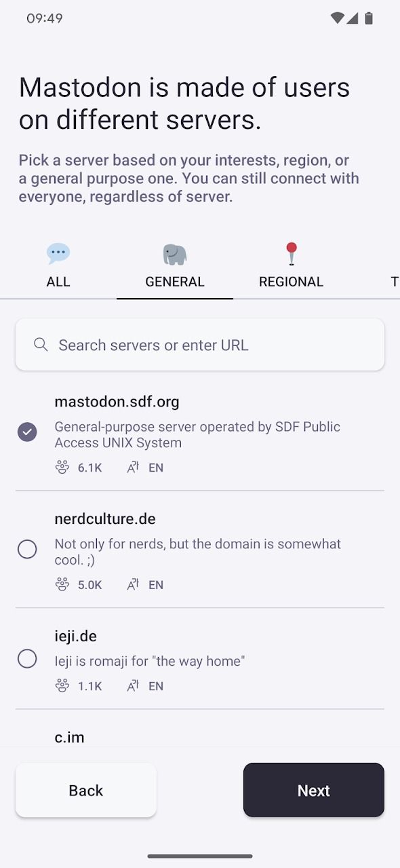Switch to the REGIONAL tab

coord(291,266)
